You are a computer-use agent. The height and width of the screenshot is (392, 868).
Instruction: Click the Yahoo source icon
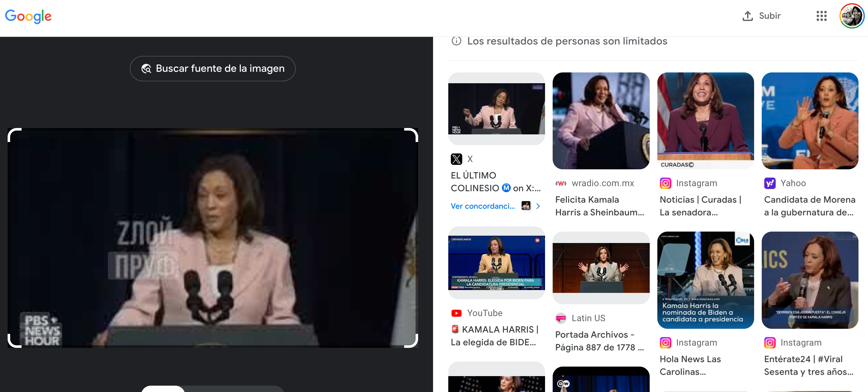(770, 183)
